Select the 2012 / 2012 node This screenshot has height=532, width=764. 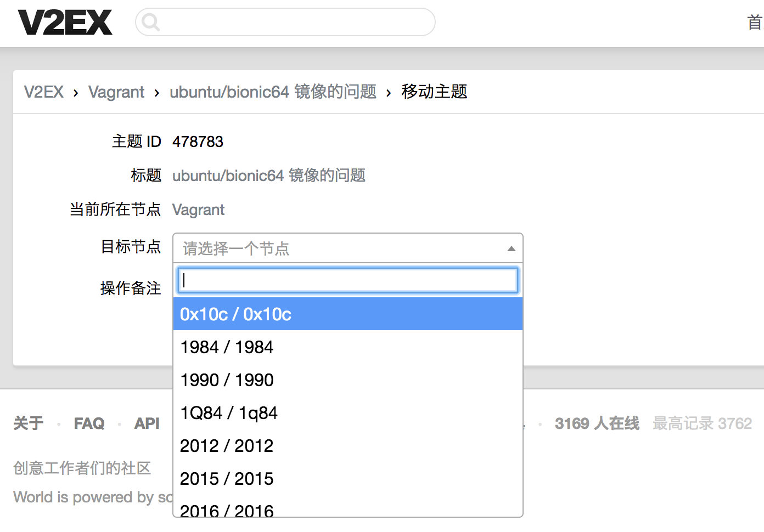point(348,445)
